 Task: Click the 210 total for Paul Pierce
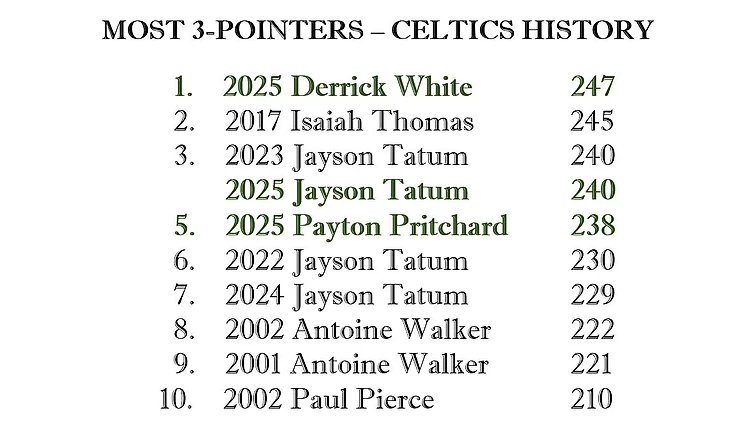click(x=590, y=400)
